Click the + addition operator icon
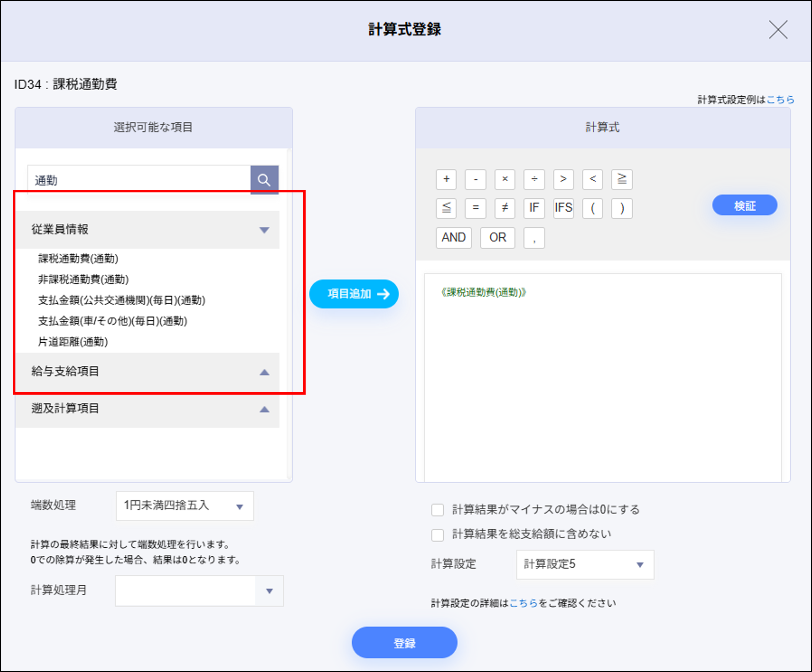812x672 pixels. 446,179
